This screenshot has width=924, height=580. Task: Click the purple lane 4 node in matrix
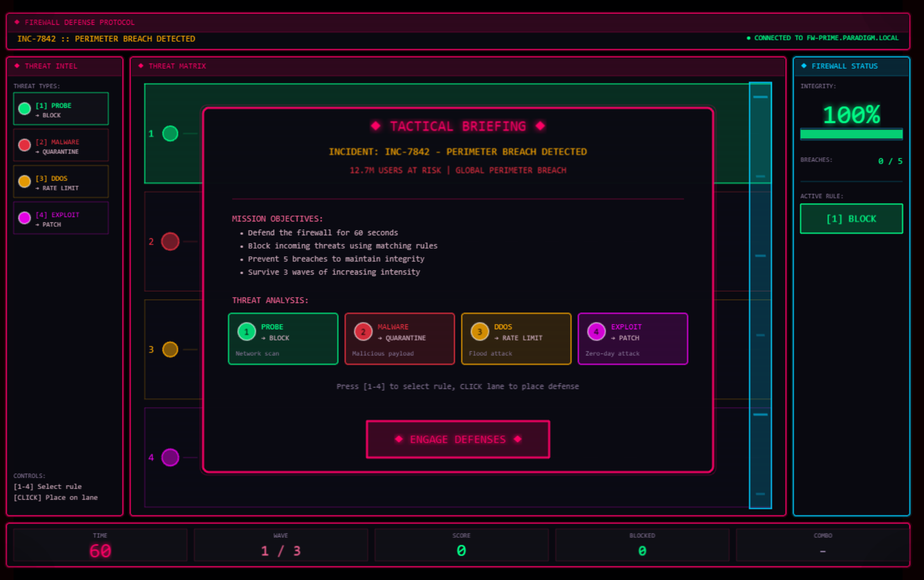point(170,457)
